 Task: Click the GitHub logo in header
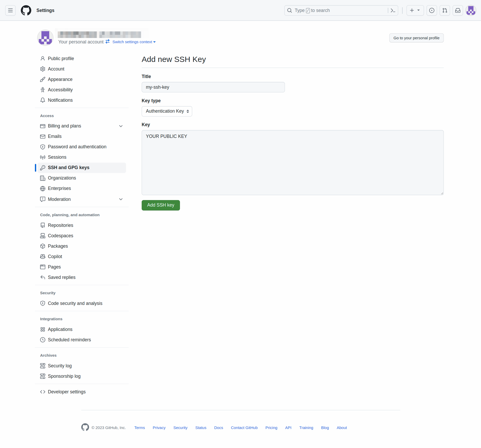(26, 10)
